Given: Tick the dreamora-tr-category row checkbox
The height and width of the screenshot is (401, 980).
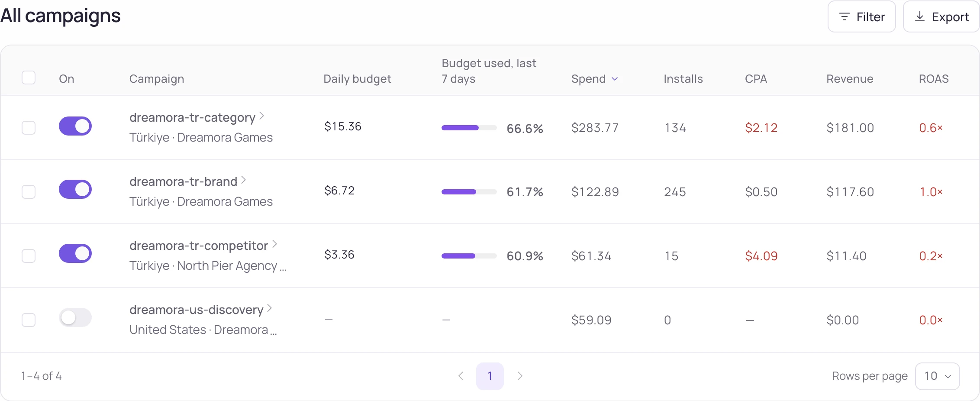Looking at the screenshot, I should pyautogui.click(x=29, y=128).
